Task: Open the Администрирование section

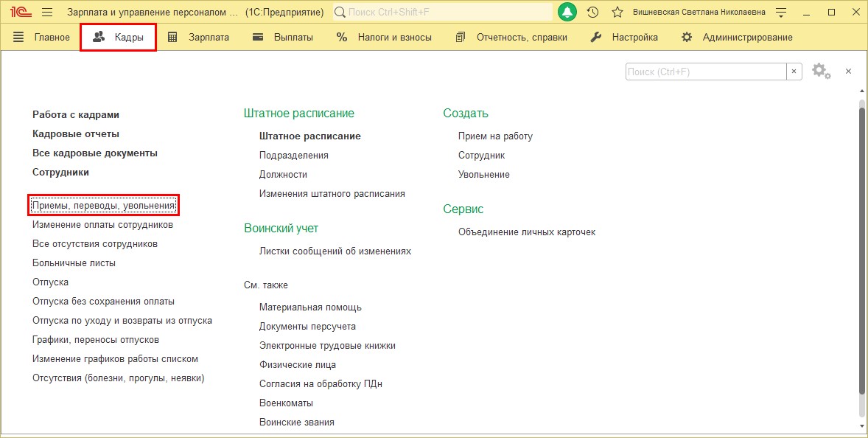Action: point(748,37)
